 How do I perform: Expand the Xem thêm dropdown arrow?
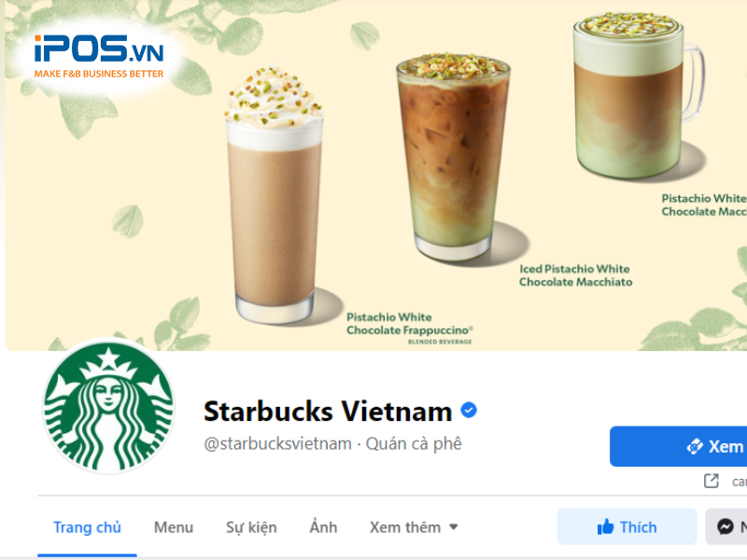(x=454, y=527)
